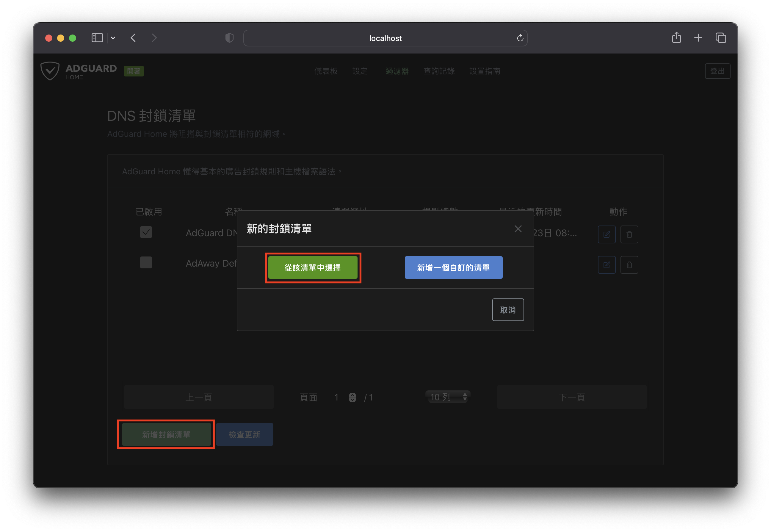
Task: Open the 10 列 rows-per-page dropdown
Action: (447, 397)
